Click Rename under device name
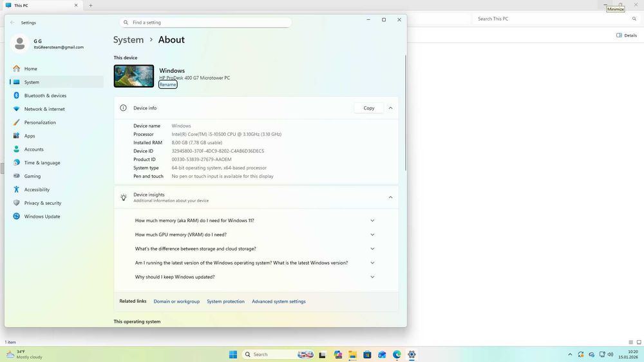 pos(168,84)
